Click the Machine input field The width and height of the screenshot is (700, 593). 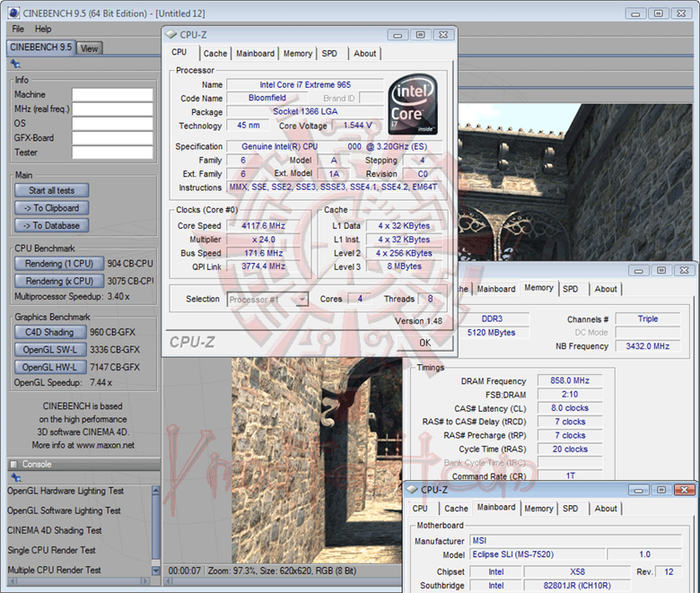click(x=112, y=94)
